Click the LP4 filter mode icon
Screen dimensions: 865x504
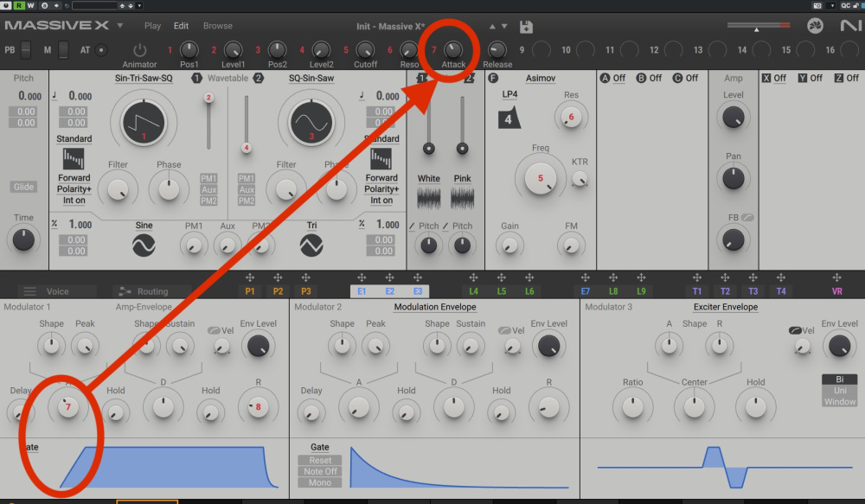pos(509,118)
